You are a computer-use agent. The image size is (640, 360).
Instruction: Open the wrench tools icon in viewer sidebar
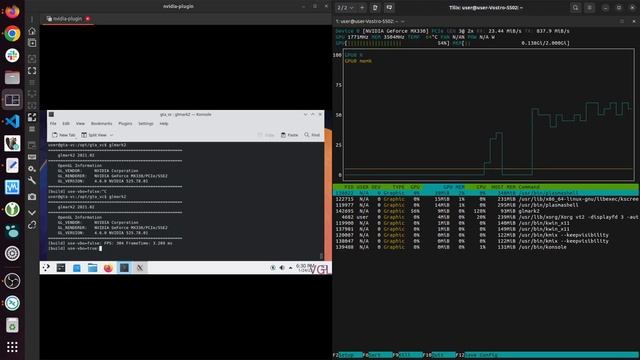click(x=32, y=180)
